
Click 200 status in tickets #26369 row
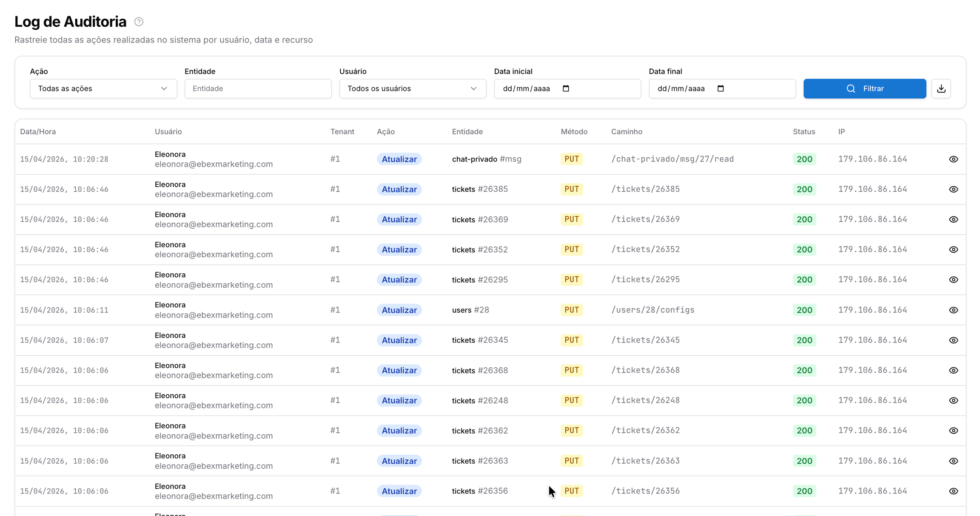click(x=804, y=219)
